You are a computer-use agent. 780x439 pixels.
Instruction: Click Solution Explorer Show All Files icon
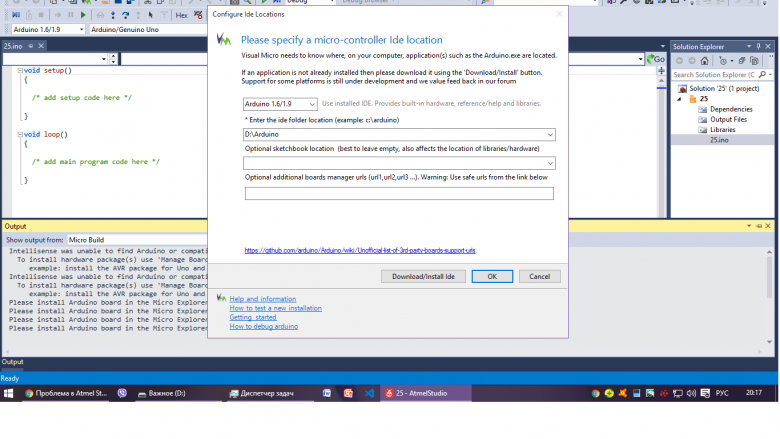click(x=754, y=61)
